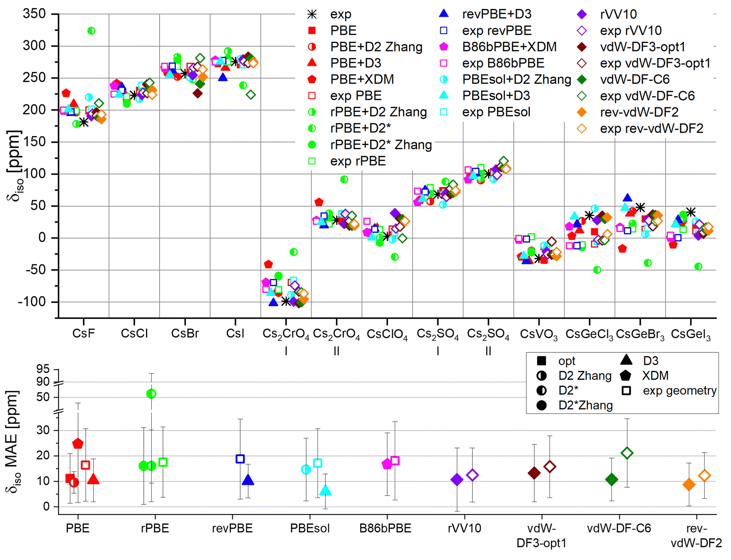Click the cyan triangle 'PBEsol+D3' legend marker
This screenshot has width=731, height=560.
[x=444, y=95]
